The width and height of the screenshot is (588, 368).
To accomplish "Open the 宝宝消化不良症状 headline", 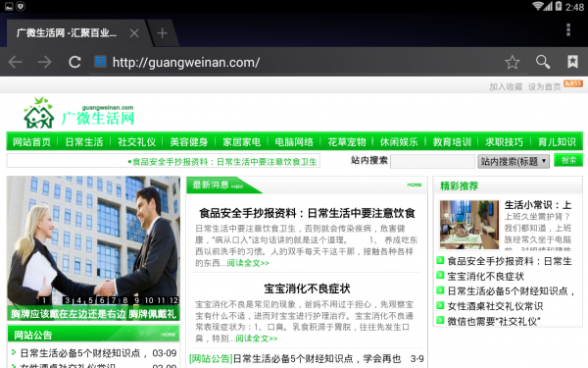I will click(x=307, y=289).
